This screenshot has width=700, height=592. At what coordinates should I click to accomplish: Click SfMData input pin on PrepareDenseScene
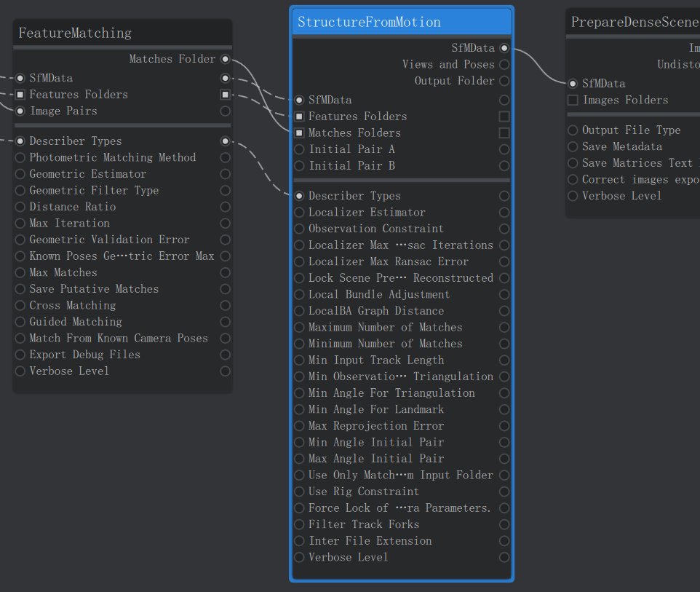pos(573,84)
